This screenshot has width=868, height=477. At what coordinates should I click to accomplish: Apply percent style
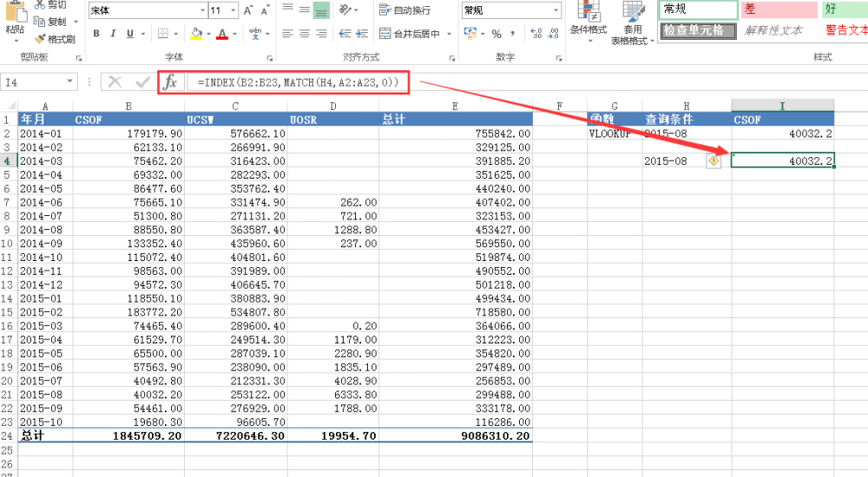click(x=496, y=34)
